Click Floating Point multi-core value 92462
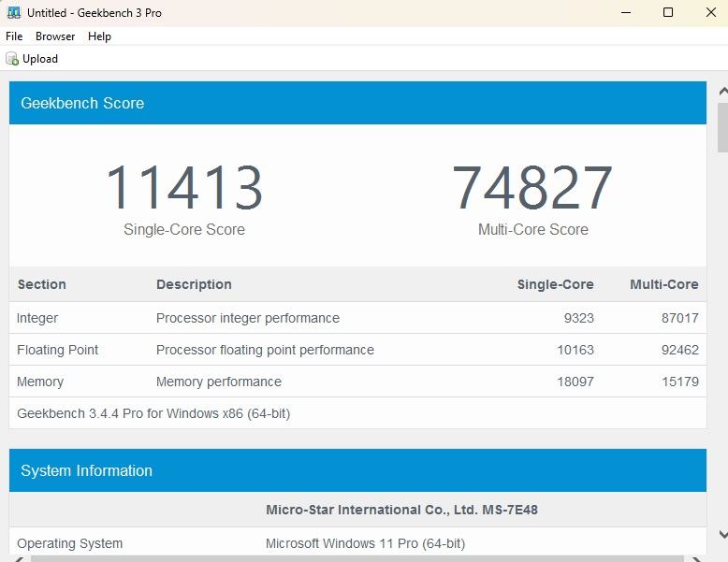 680,350
